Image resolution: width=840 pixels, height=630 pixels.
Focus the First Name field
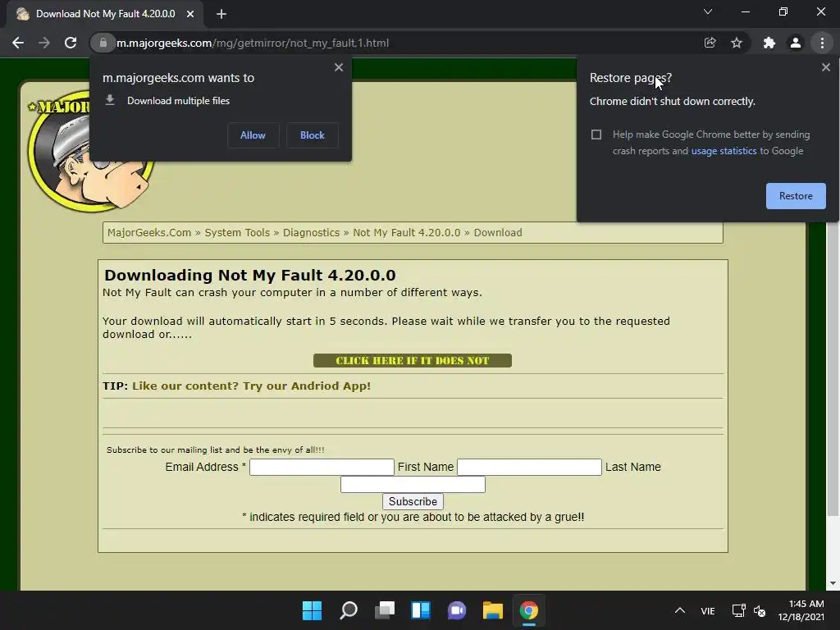[x=529, y=467]
